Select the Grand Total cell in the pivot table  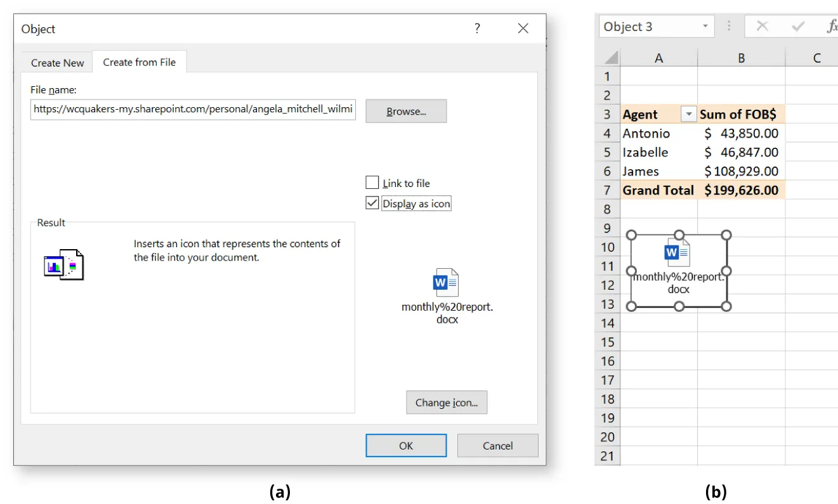(658, 190)
